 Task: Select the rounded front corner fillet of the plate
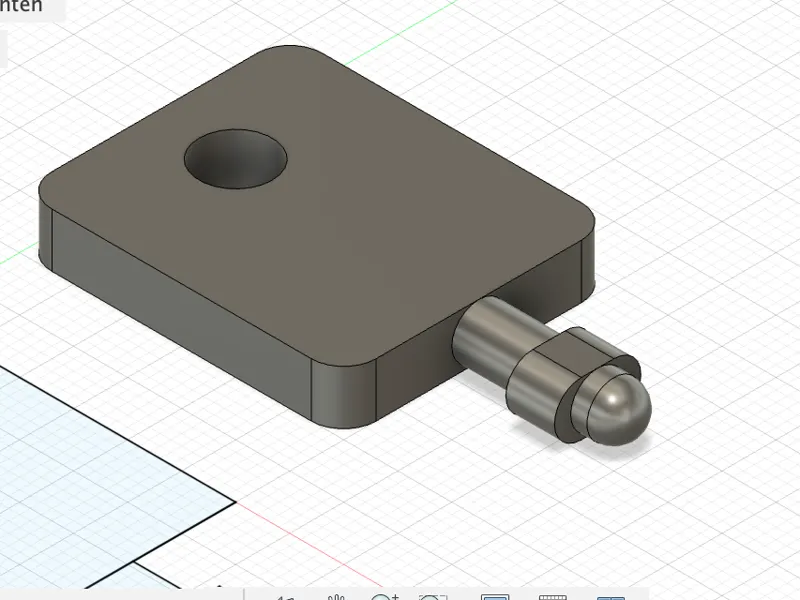(x=343, y=394)
